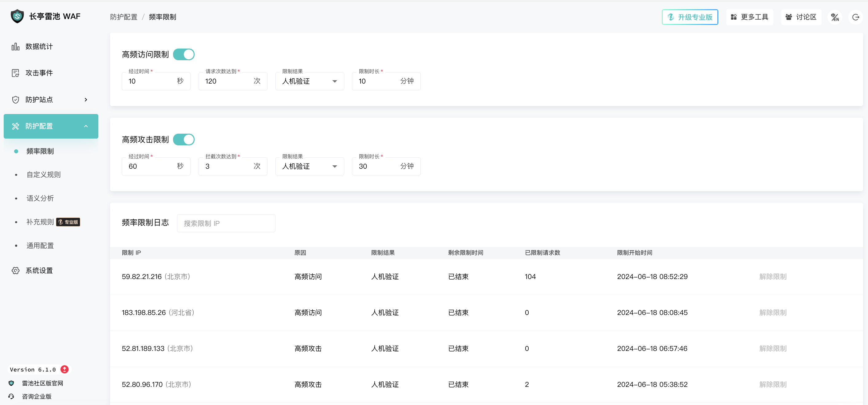Viewport: 868px width, 405px height.
Task: Click the 专业版 badge next to 补充规则
Action: point(68,222)
